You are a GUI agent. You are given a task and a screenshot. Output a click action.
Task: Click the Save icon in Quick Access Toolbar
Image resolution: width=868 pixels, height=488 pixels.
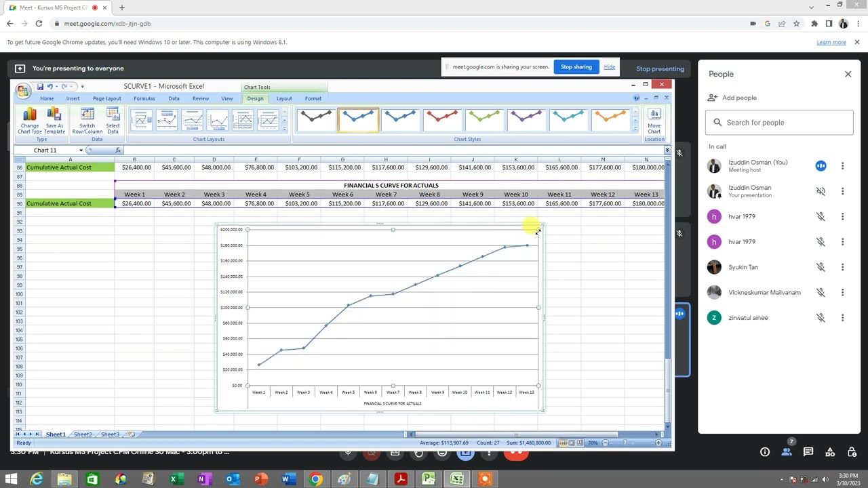(x=40, y=86)
